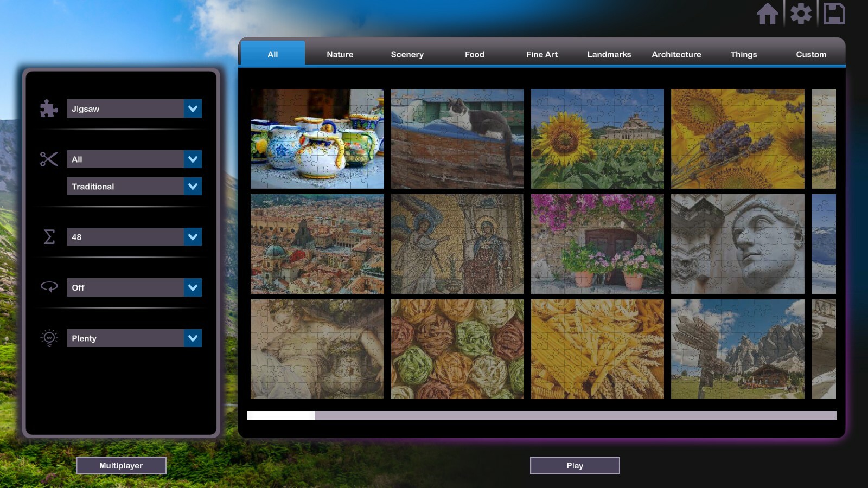This screenshot has width=868, height=488.
Task: Choose the religious mosaic puzzle
Action: pyautogui.click(x=457, y=244)
